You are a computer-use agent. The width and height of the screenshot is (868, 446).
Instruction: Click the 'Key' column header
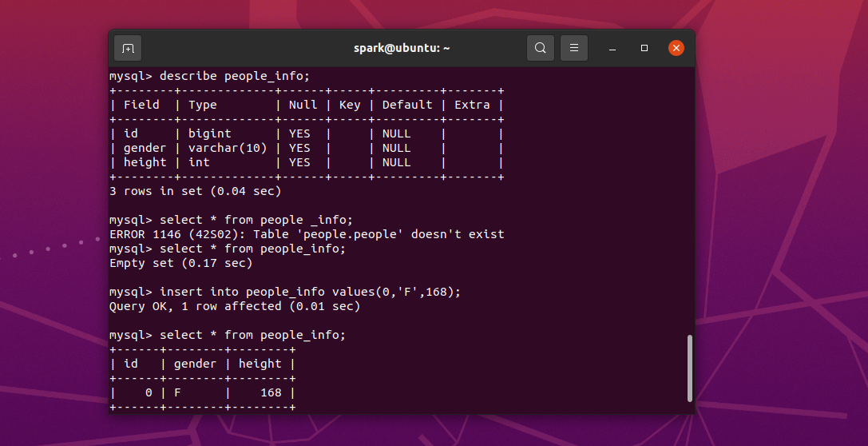click(x=350, y=105)
